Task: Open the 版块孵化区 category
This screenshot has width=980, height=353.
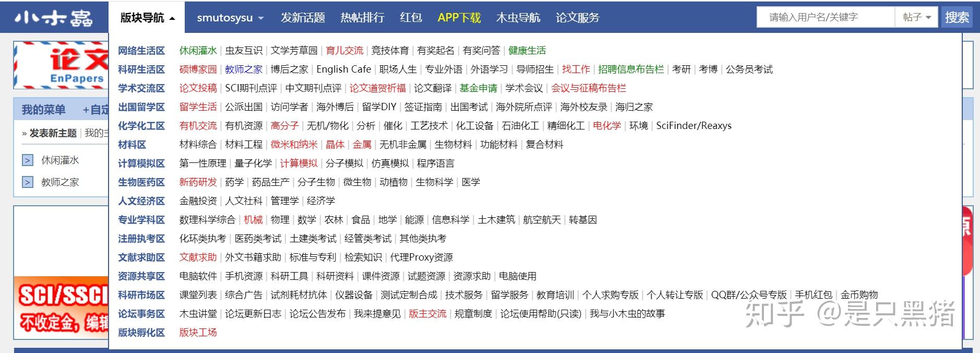Action: pos(141,333)
